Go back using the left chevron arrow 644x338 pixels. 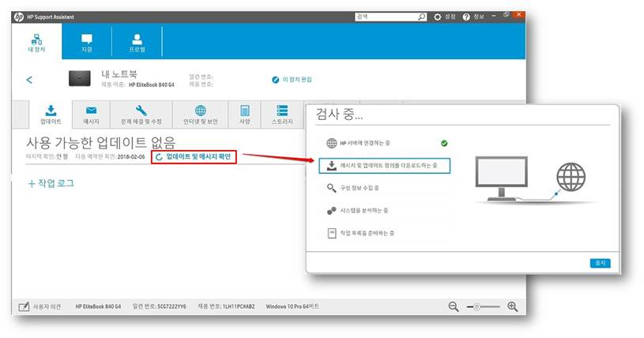[x=29, y=80]
